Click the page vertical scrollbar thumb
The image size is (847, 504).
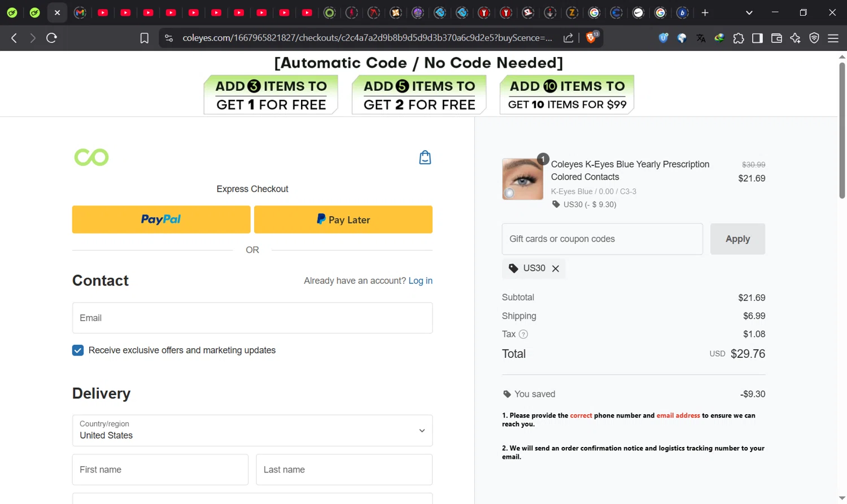842,130
